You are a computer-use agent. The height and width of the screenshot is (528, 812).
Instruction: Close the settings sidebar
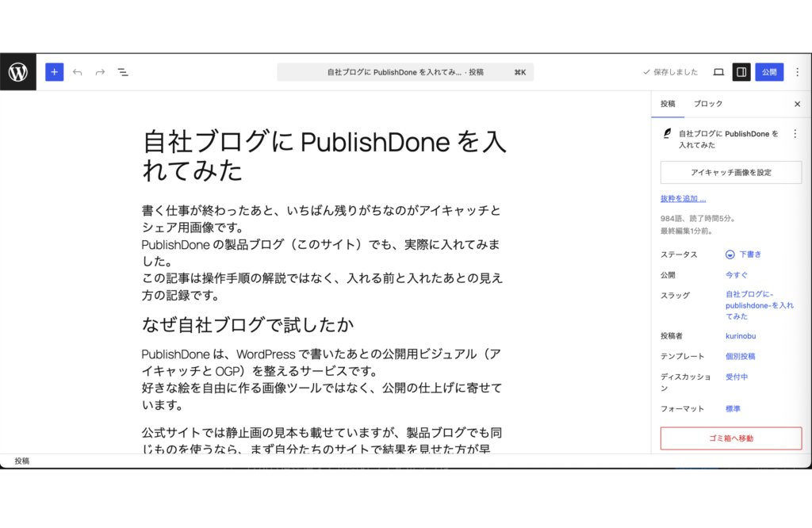(797, 104)
